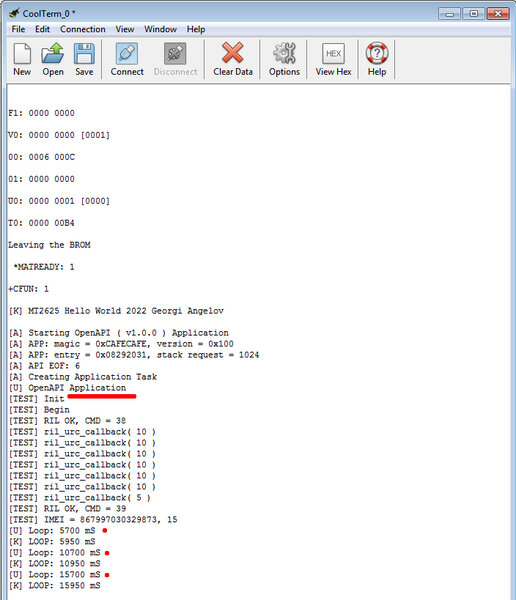Open the Edit menu
Screen dimensions: 516x600
pyautogui.click(x=42, y=29)
